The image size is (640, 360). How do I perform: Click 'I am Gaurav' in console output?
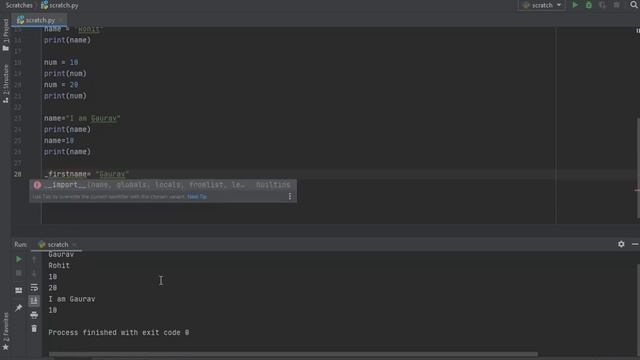72,299
